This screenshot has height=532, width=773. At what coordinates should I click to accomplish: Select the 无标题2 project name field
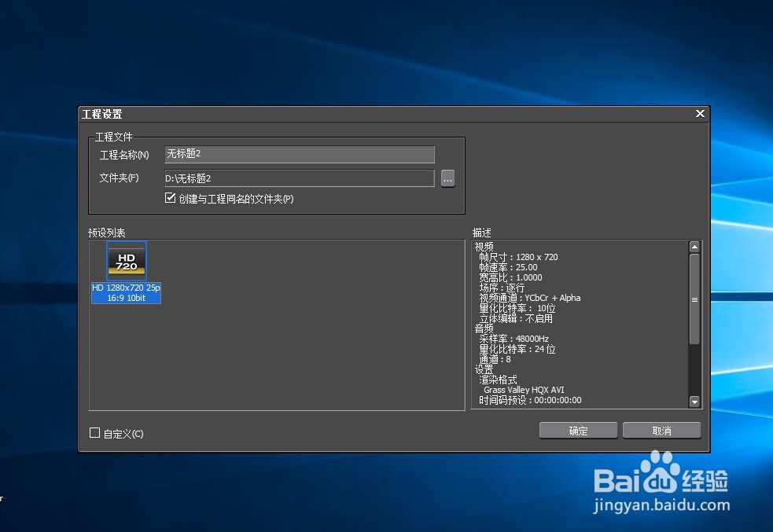(x=299, y=154)
